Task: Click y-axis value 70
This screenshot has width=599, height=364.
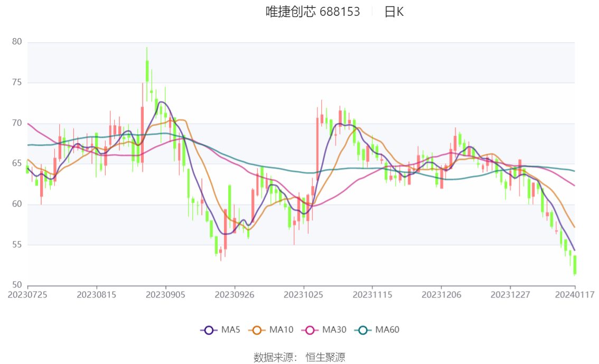Action: click(x=17, y=123)
